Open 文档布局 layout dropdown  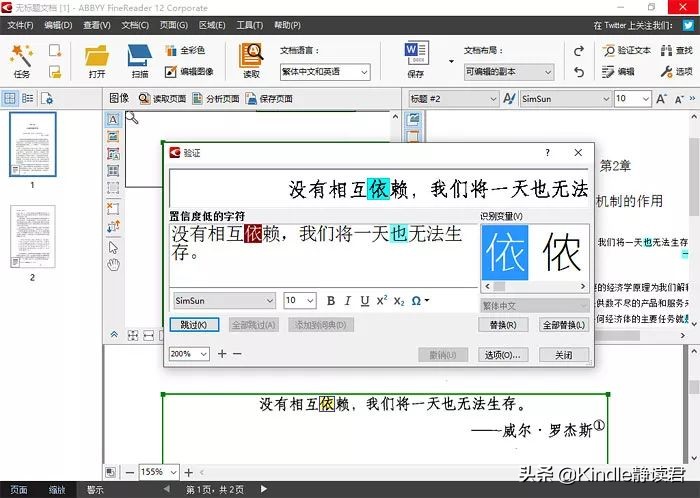tap(509, 72)
